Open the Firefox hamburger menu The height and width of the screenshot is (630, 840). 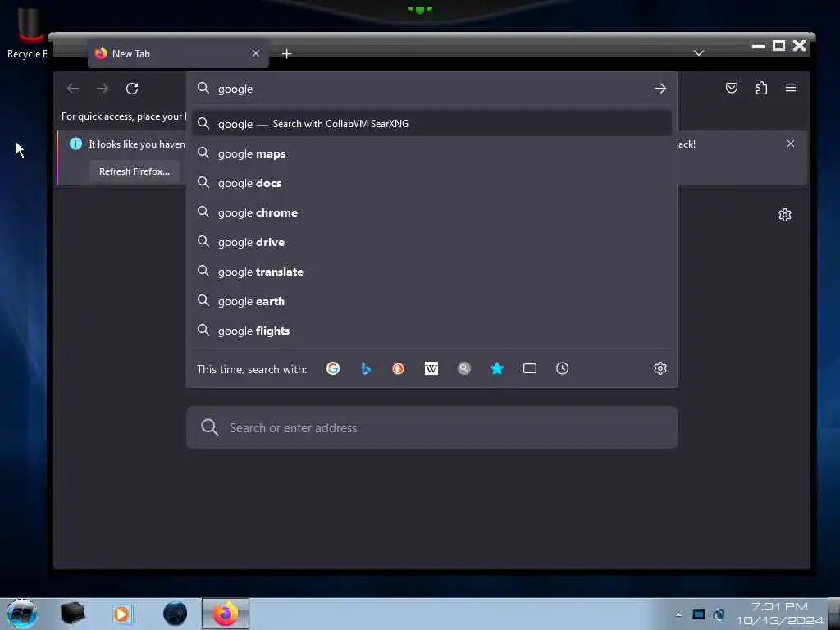click(x=791, y=88)
